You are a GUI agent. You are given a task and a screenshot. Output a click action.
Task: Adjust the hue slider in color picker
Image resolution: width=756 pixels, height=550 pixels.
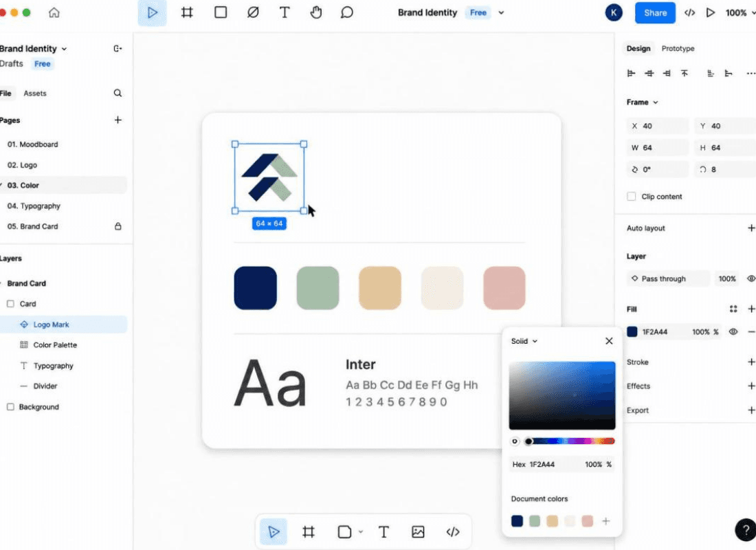point(570,441)
